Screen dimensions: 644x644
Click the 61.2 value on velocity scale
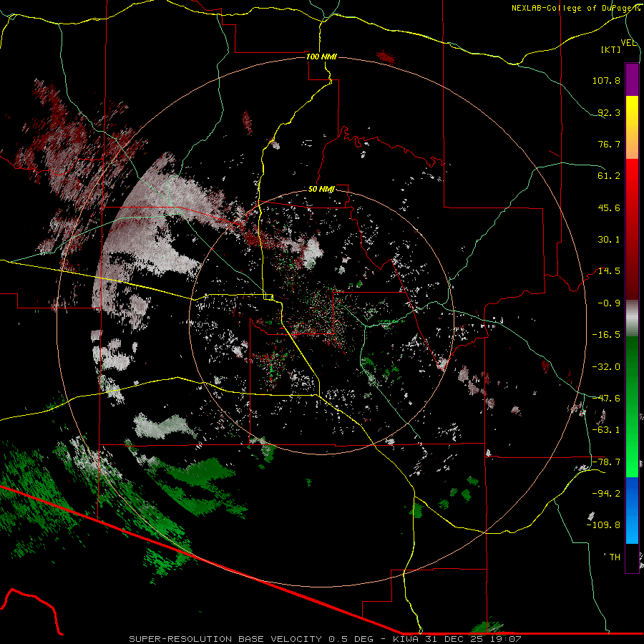click(x=609, y=176)
